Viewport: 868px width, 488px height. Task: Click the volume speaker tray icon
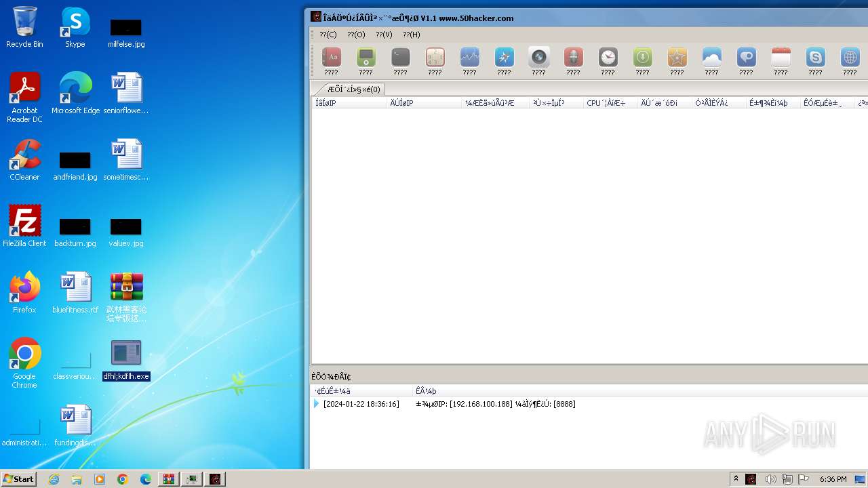point(770,479)
